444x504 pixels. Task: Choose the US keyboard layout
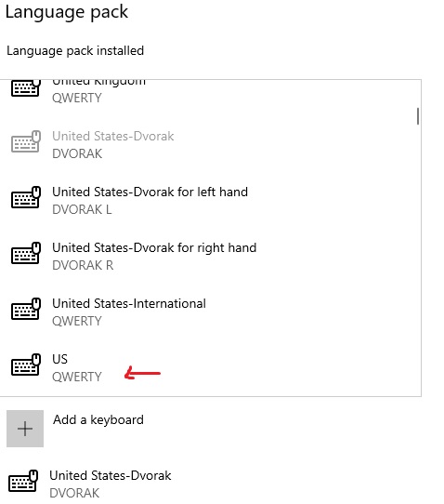[x=210, y=367]
